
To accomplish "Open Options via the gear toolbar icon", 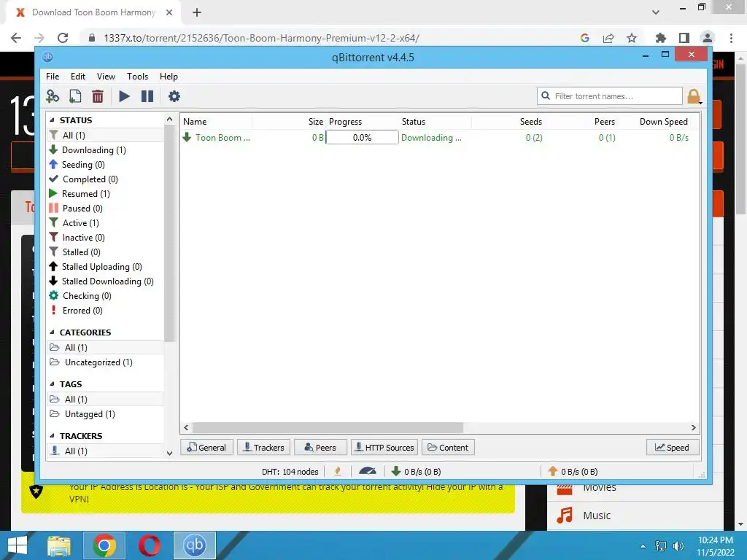I will click(174, 96).
